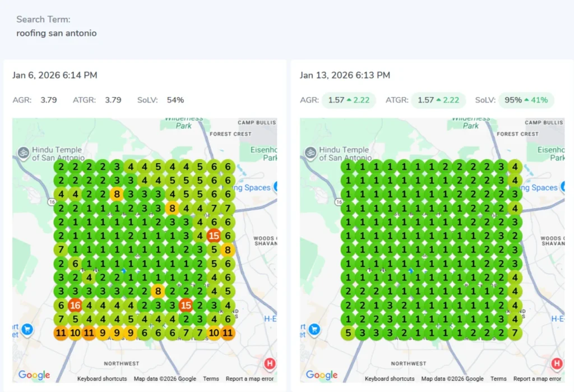Open the Terms link on left map

tap(211, 379)
